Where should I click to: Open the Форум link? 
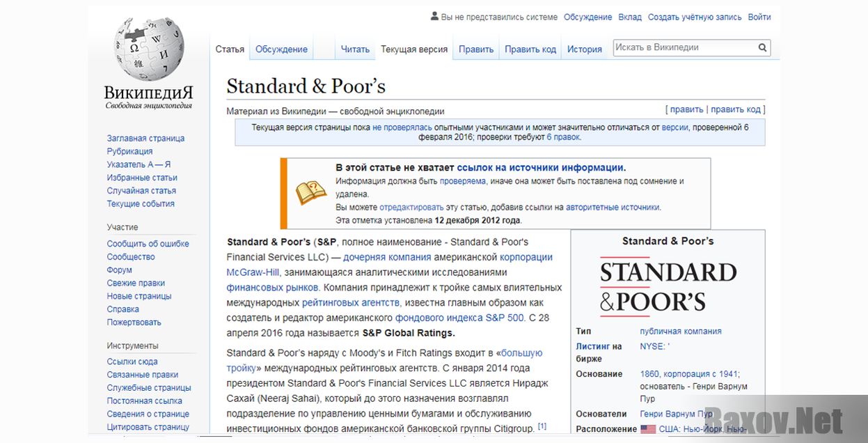pos(120,270)
